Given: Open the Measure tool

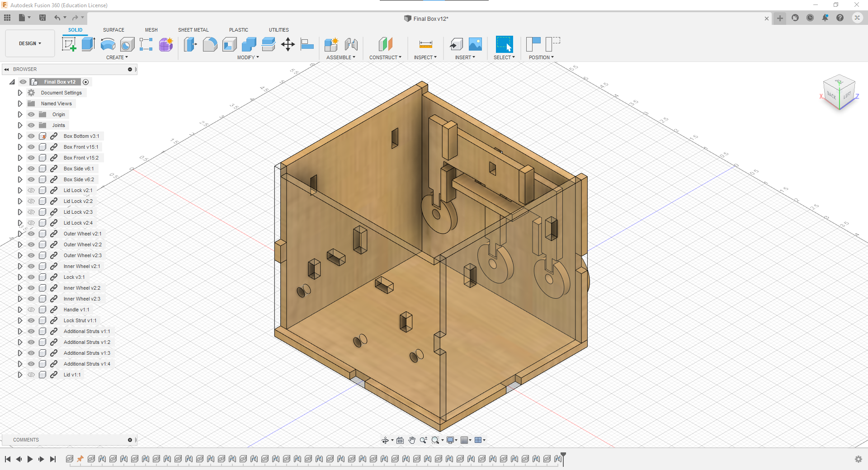Looking at the screenshot, I should click(x=425, y=44).
